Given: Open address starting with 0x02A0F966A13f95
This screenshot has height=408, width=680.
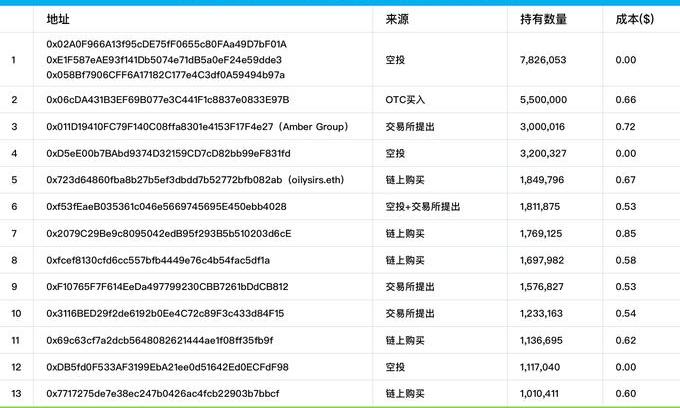Looking at the screenshot, I should (x=166, y=45).
